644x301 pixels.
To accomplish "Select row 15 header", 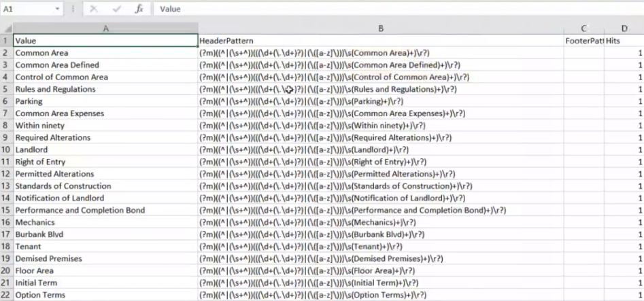I will (x=6, y=210).
